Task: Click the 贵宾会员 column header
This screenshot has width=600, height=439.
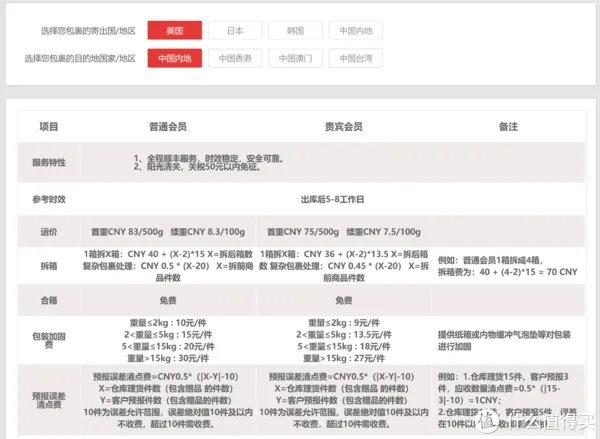Action: tap(344, 127)
